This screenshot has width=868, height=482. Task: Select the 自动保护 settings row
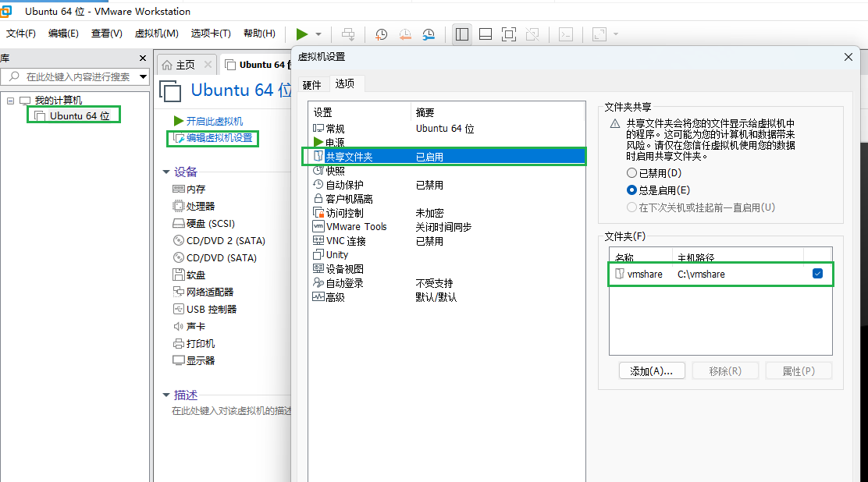[446, 185]
